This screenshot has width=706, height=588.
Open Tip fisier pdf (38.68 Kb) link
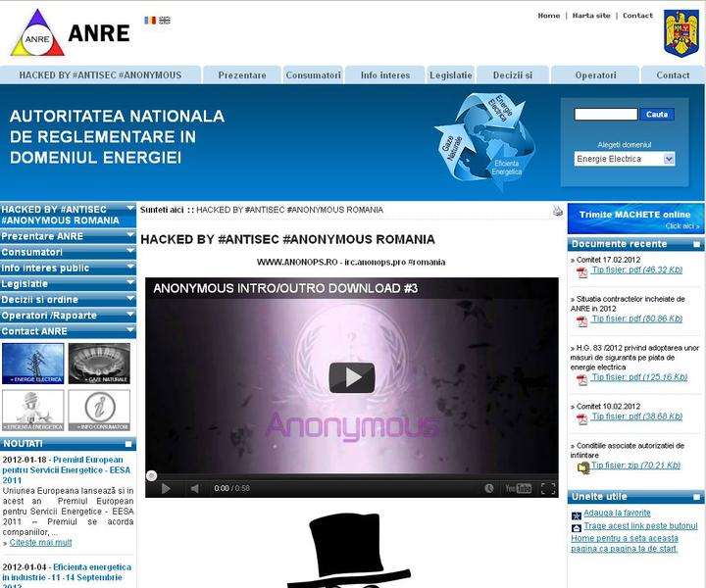(x=636, y=416)
